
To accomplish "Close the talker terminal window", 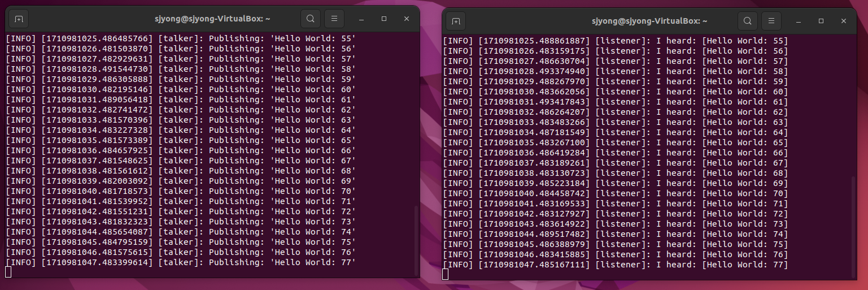I will click(406, 19).
